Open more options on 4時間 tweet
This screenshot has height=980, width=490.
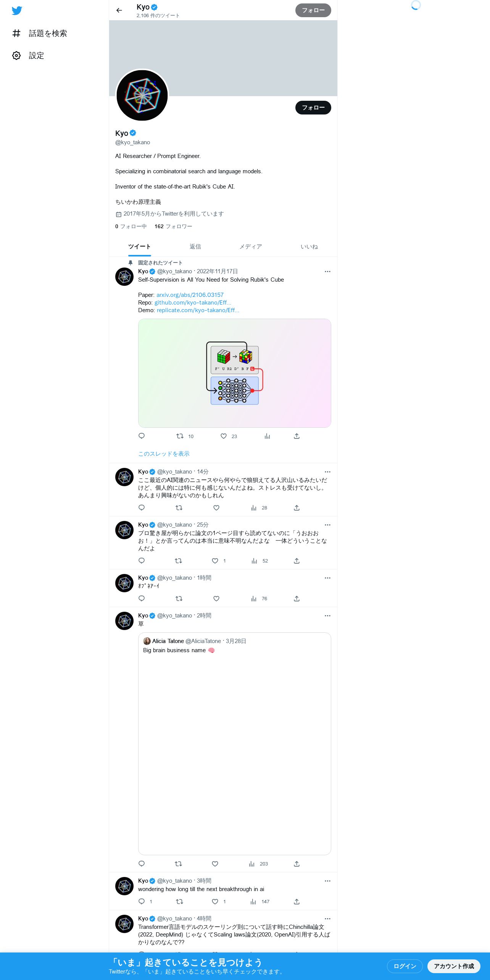pyautogui.click(x=327, y=919)
